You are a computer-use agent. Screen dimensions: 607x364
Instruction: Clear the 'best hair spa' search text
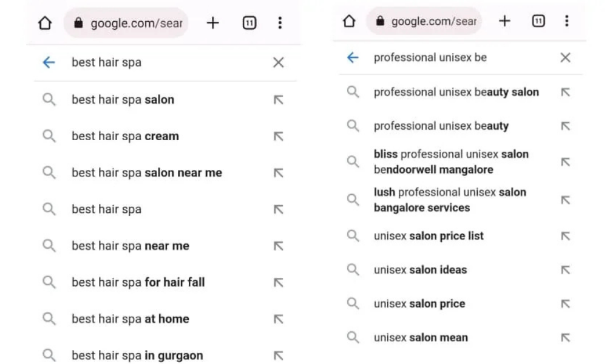point(278,62)
